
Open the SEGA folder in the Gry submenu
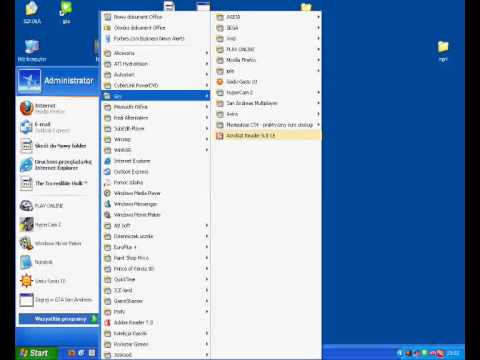[x=267, y=28]
